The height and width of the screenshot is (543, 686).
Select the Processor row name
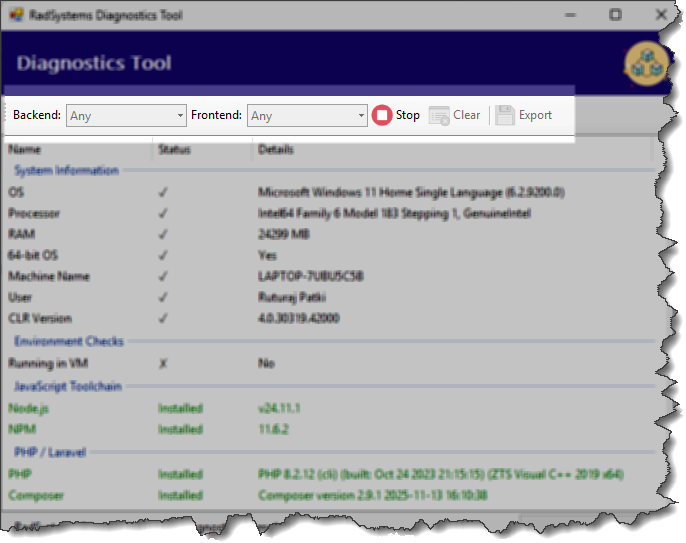[34, 214]
